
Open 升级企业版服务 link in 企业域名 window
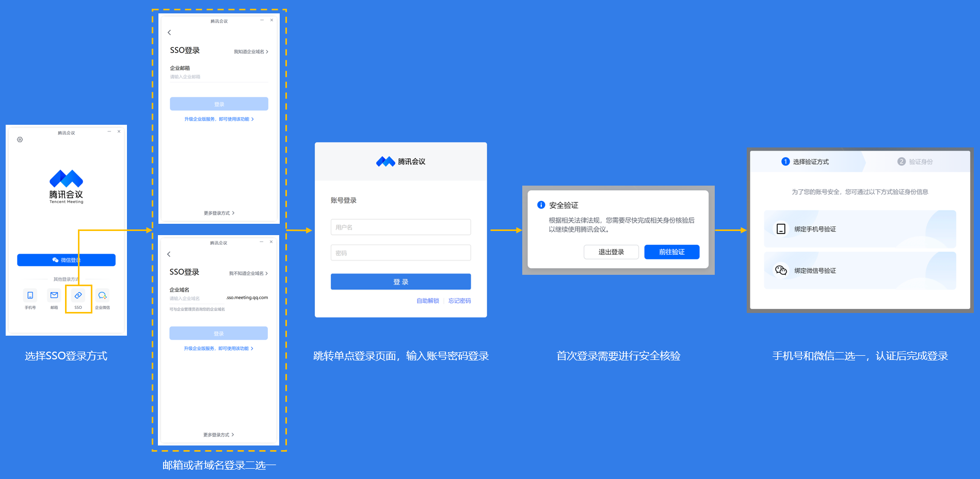(x=218, y=349)
